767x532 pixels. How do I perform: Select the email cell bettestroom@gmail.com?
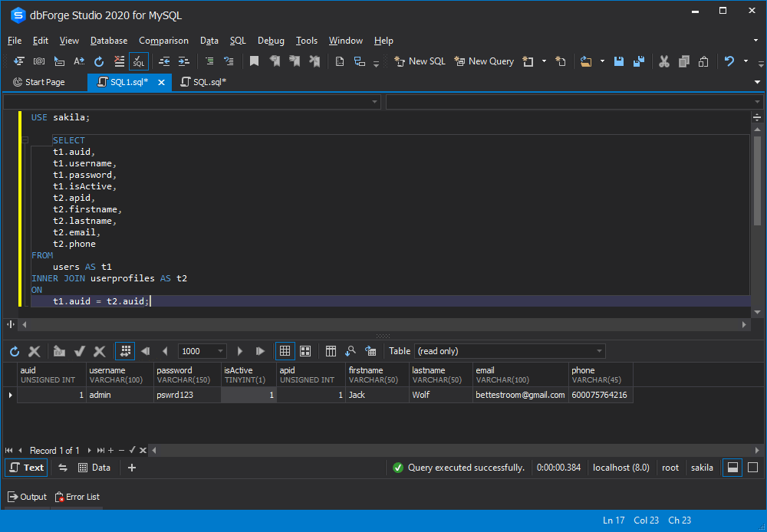[521, 395]
